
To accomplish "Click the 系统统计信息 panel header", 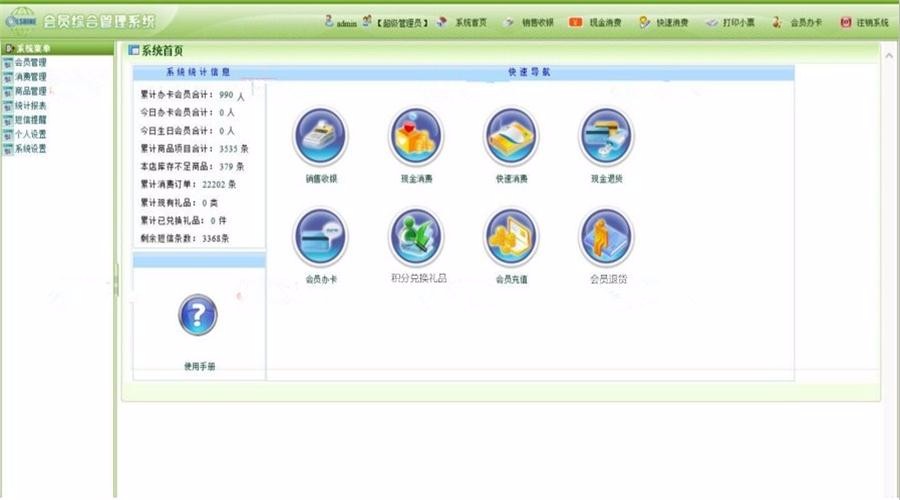I will click(x=198, y=72).
